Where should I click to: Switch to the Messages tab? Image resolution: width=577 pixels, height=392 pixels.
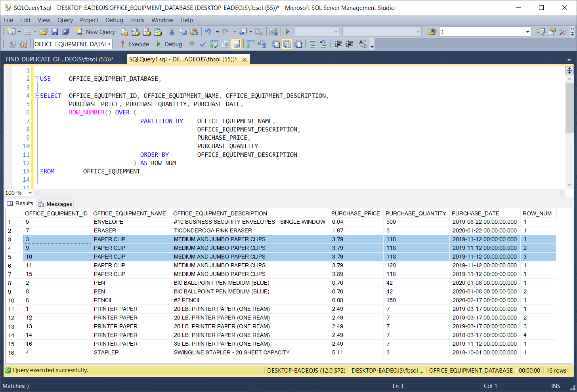click(55, 204)
